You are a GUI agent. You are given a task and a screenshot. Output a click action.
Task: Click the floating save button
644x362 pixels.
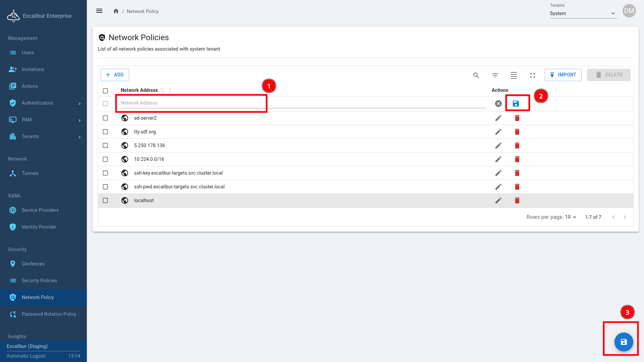coord(624,342)
